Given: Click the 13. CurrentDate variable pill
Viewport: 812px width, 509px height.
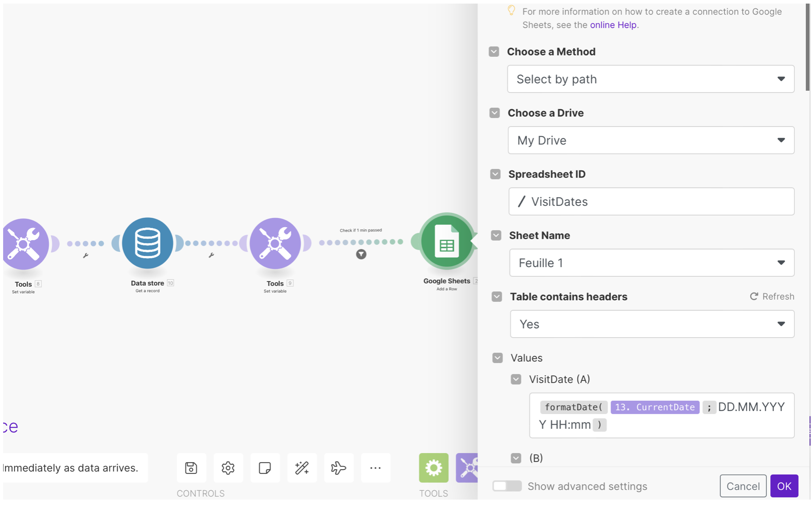Looking at the screenshot, I should tap(655, 407).
